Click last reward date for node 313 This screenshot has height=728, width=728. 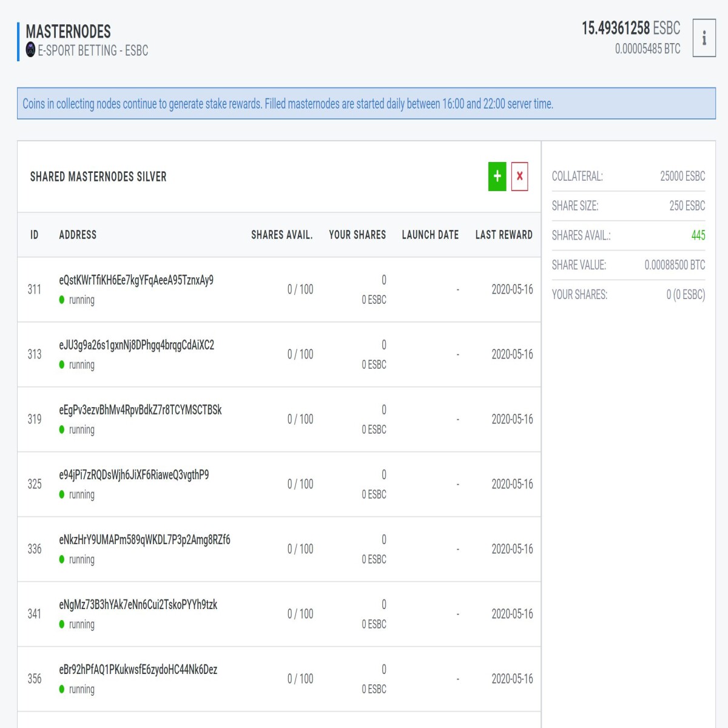pos(512,354)
